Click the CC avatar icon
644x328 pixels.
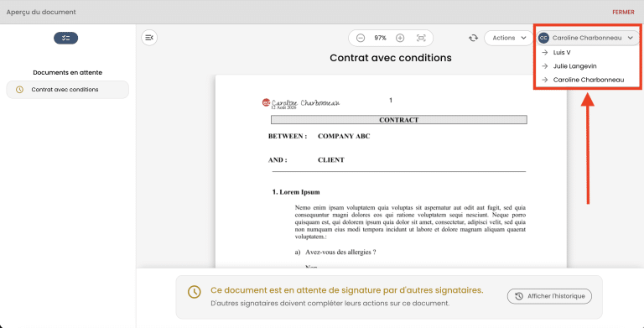pos(543,38)
